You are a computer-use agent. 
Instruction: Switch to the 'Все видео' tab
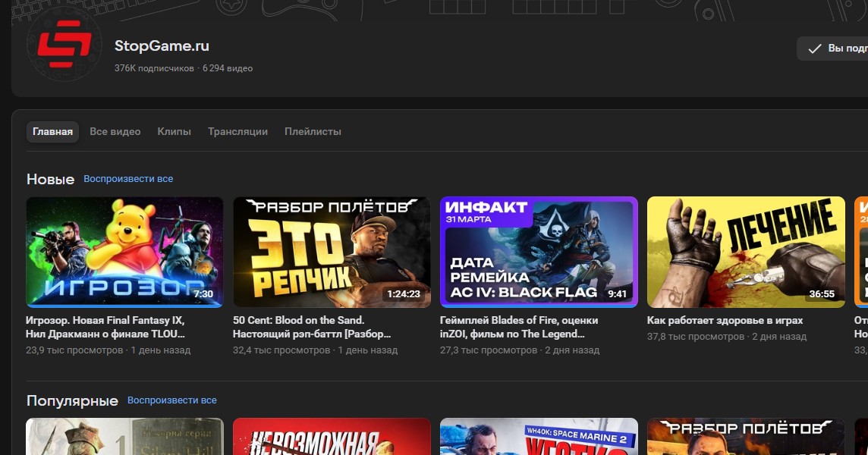(x=115, y=131)
